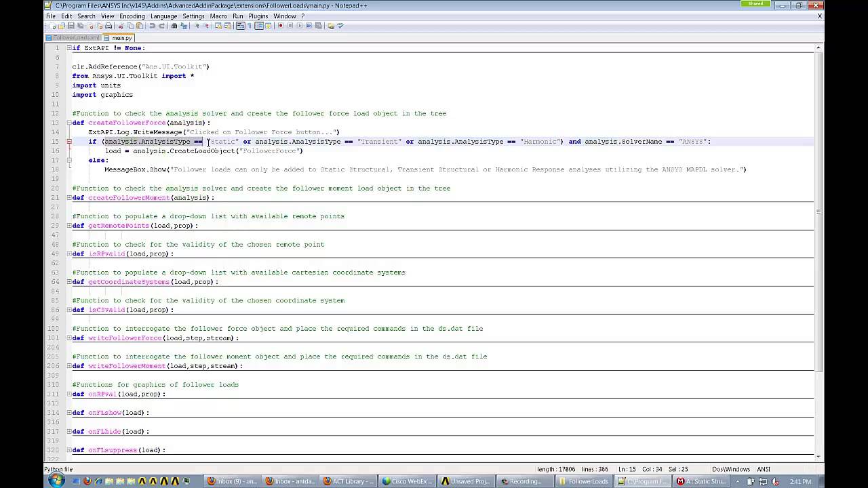Image resolution: width=868 pixels, height=488 pixels.
Task: Toggle synchronized vertical scrolling
Action: click(218, 26)
